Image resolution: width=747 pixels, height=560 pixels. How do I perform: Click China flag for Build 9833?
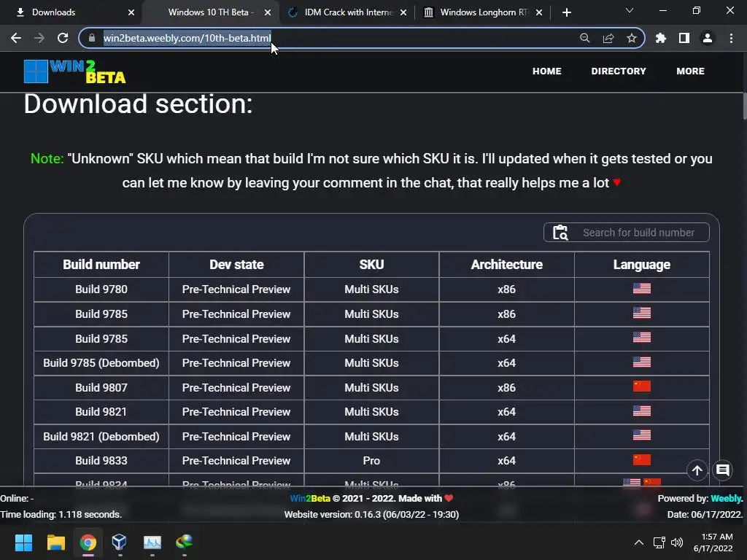pos(642,460)
